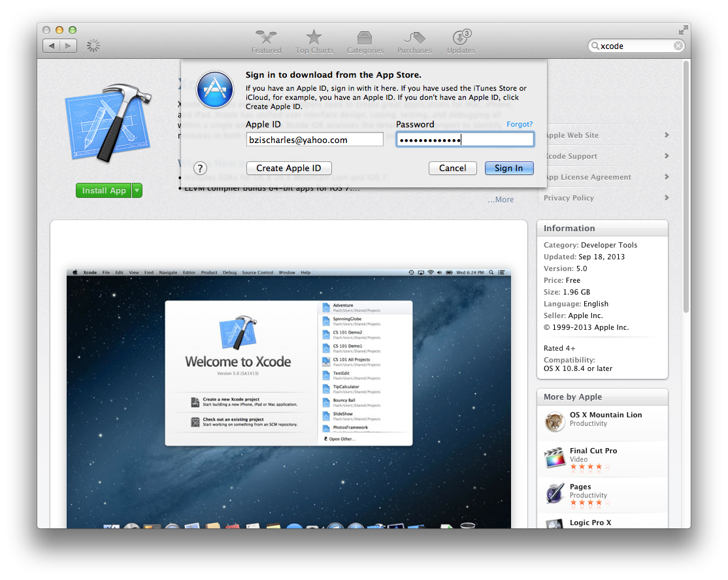This screenshot has height=580, width=728.
Task: Click the vertical scrollbar thumb
Action: pyautogui.click(x=687, y=185)
